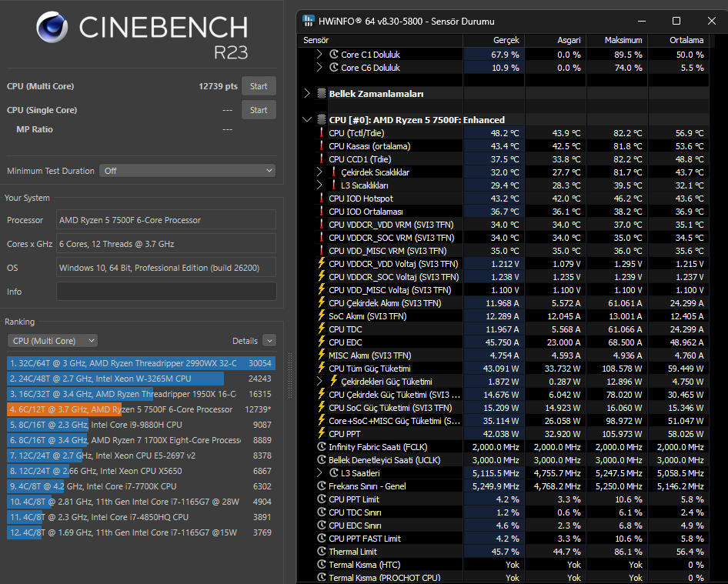Open the Details dropdown arrow in Ranking
The width and height of the screenshot is (728, 584).
[x=269, y=341]
